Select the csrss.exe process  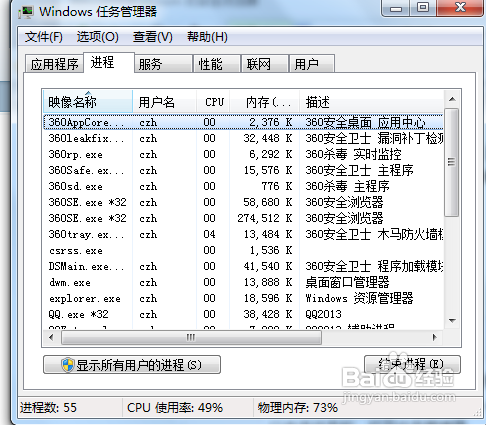pyautogui.click(x=243, y=250)
